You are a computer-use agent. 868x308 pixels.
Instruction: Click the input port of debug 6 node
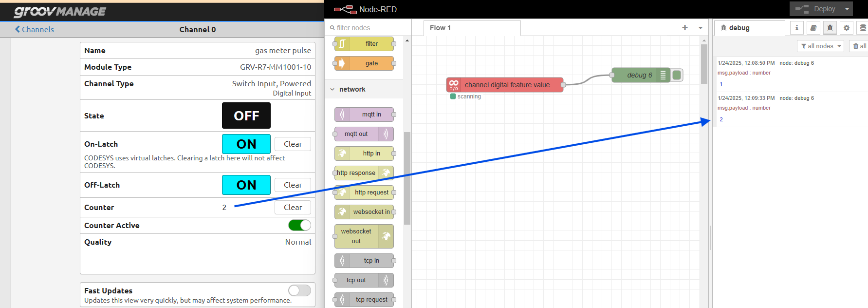click(x=612, y=75)
